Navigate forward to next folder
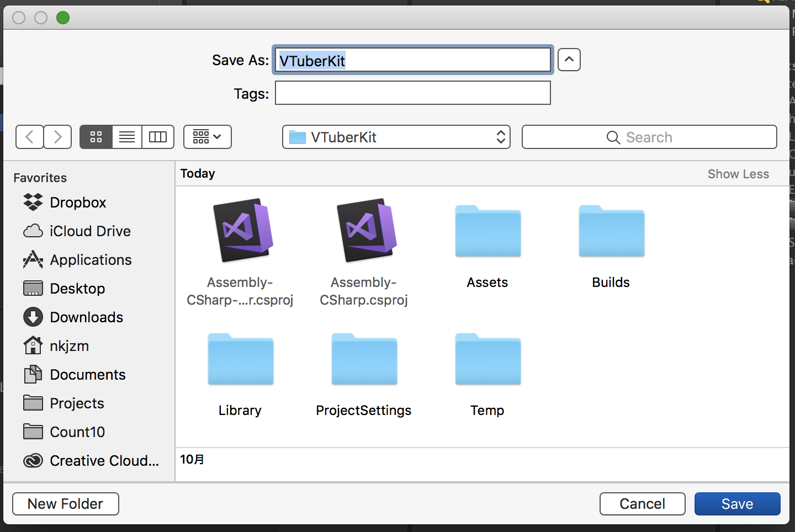Screen dimensions: 795x532 tap(57, 137)
